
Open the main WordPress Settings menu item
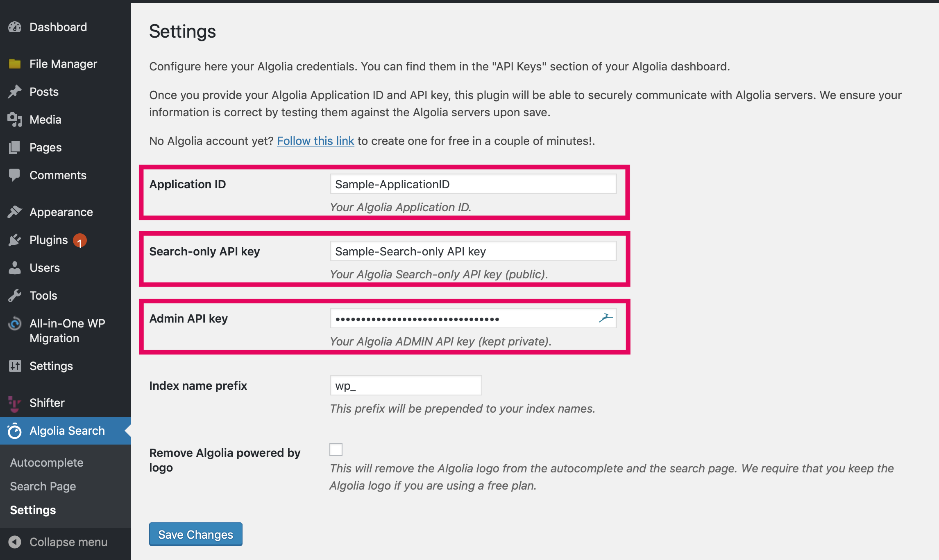tap(66, 366)
